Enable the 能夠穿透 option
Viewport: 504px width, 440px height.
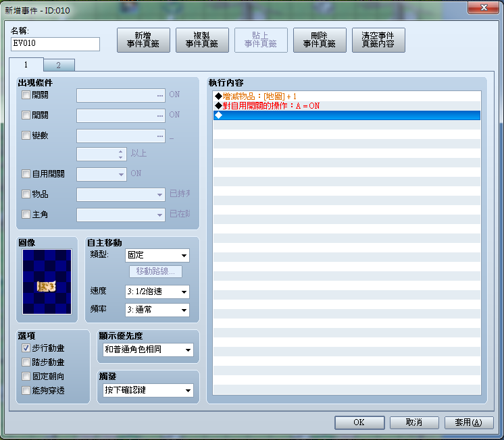26,390
